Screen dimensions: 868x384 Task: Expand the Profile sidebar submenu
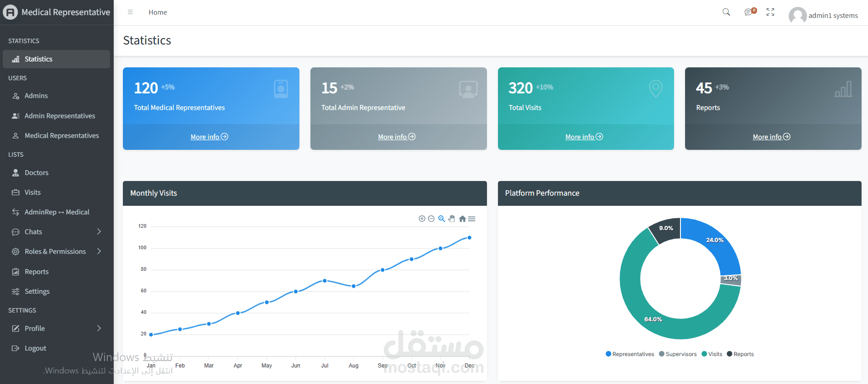pyautogui.click(x=56, y=329)
